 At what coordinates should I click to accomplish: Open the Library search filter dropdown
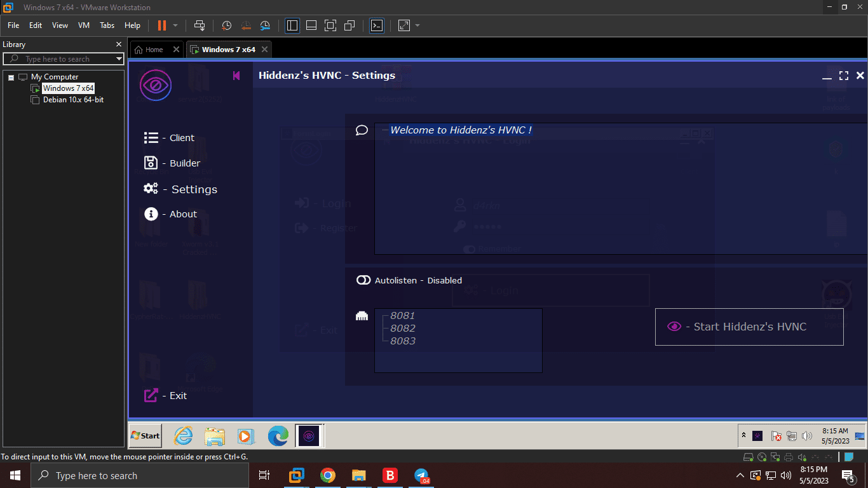118,58
